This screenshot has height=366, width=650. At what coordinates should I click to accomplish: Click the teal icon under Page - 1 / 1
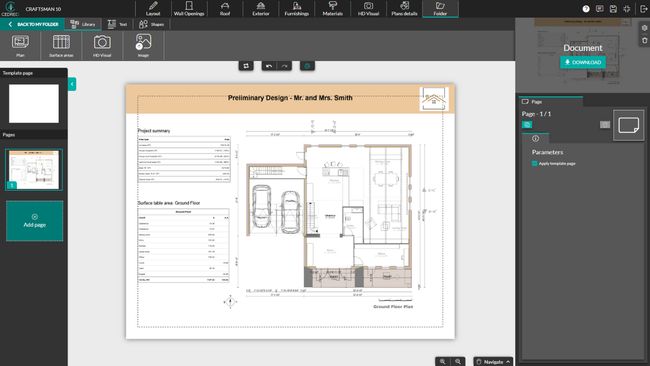point(527,125)
